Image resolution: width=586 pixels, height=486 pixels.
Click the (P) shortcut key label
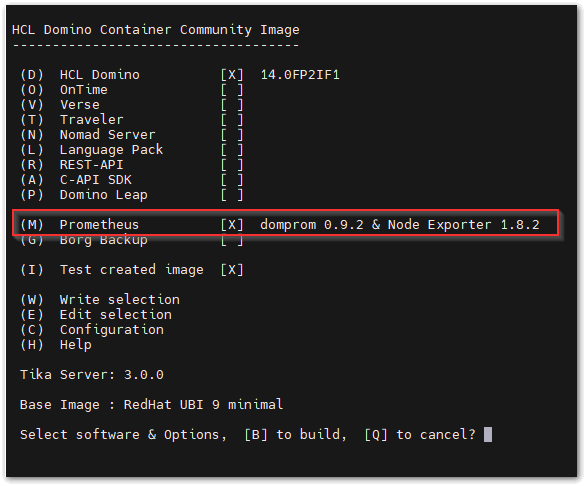[32, 194]
